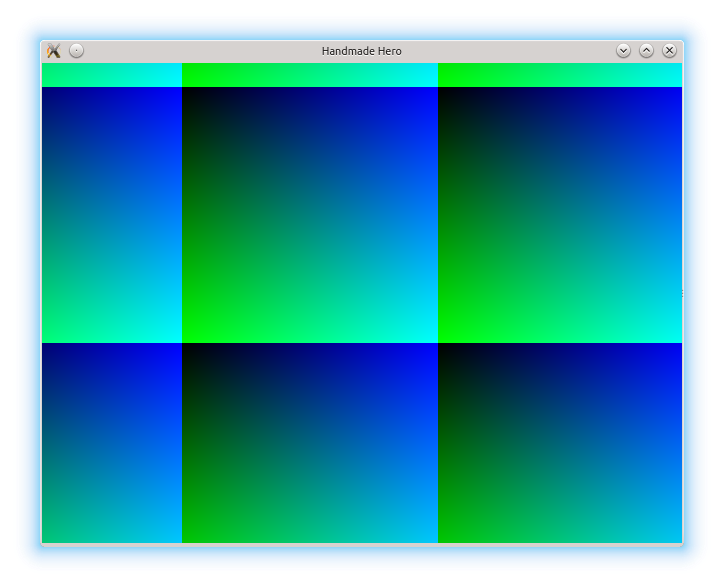Click the bottom-left blue gradient tile
Screen dimensions: 724x587
111,443
